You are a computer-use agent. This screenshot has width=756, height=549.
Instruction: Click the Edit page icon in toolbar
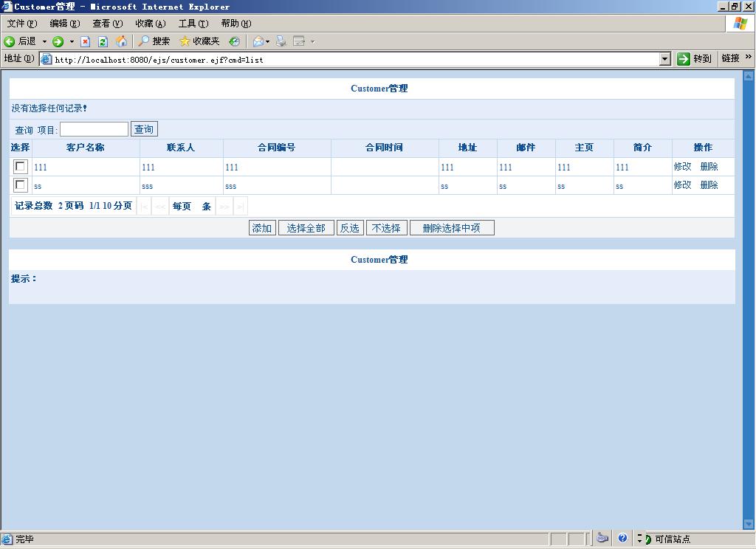[x=299, y=41]
